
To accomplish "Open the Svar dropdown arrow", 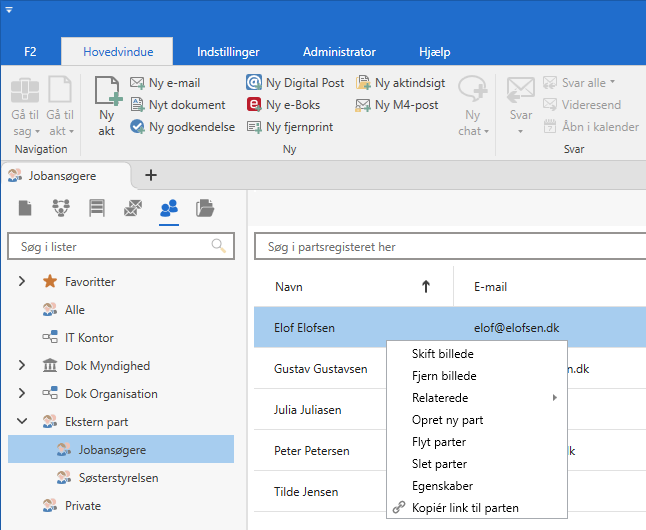I will pos(520,131).
